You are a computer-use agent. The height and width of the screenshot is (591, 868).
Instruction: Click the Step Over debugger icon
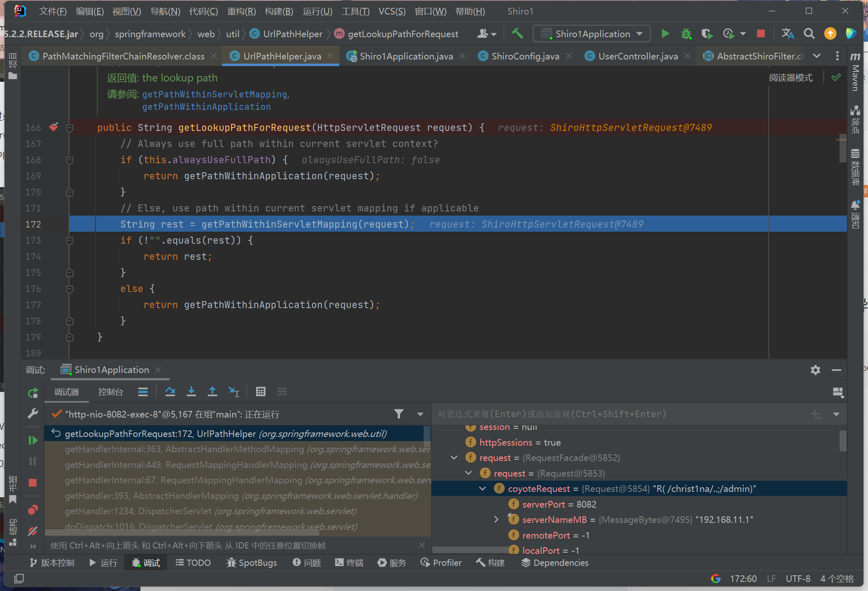(170, 392)
